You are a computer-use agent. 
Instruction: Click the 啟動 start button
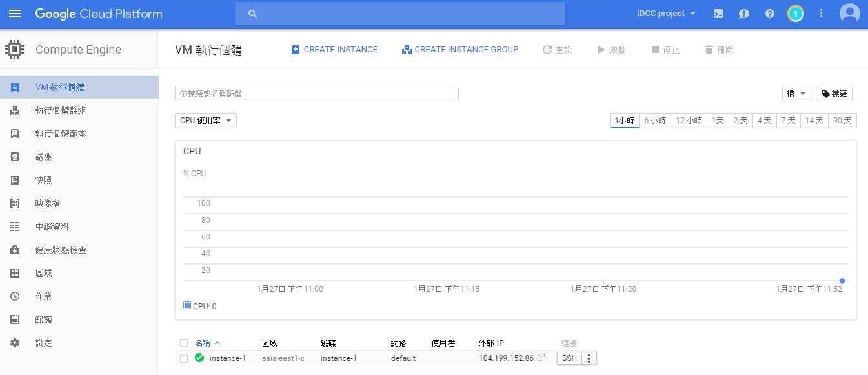point(612,50)
